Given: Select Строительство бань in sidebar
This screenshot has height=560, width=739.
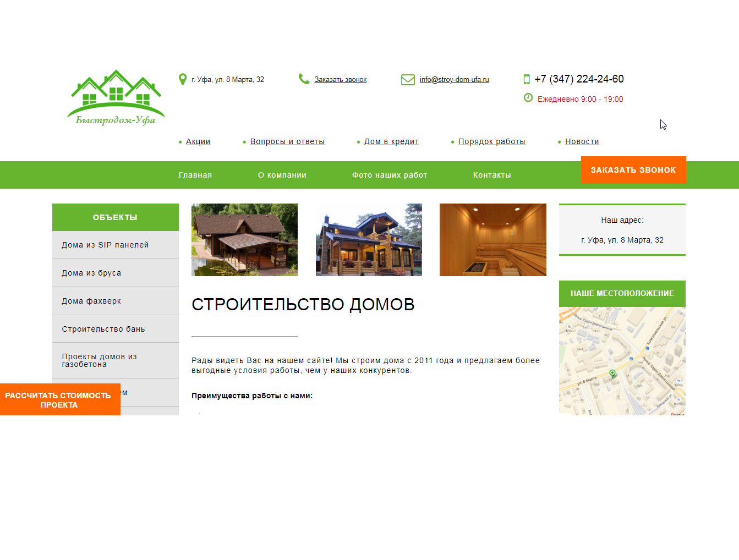Looking at the screenshot, I should [x=116, y=329].
